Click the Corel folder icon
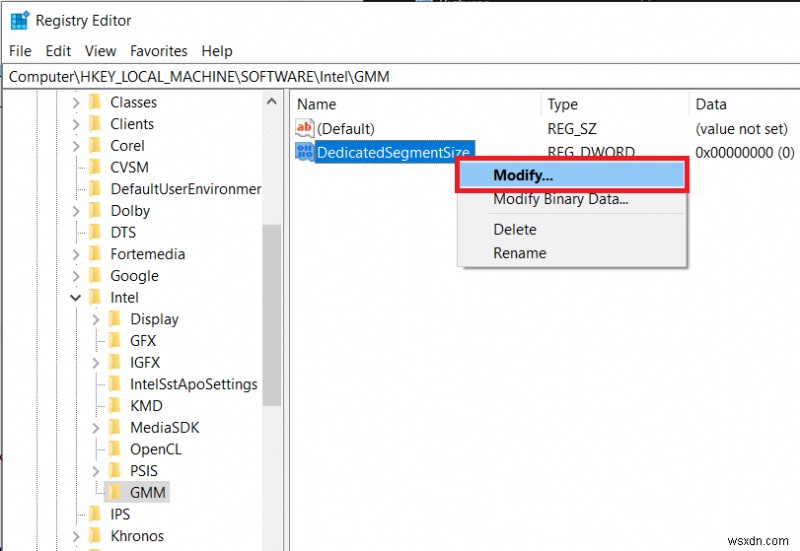 click(95, 145)
